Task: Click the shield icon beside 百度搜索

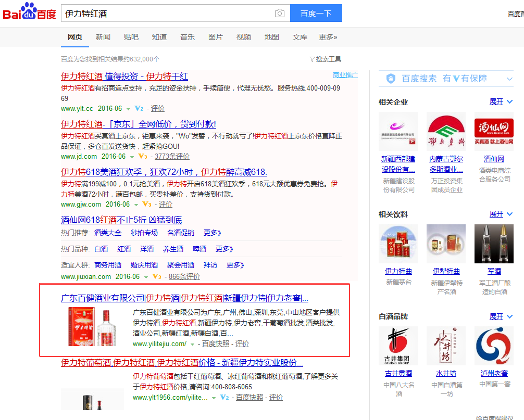Action: click(391, 79)
